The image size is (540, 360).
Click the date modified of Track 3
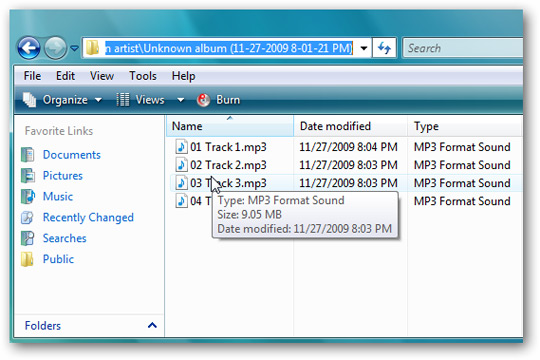(x=349, y=183)
